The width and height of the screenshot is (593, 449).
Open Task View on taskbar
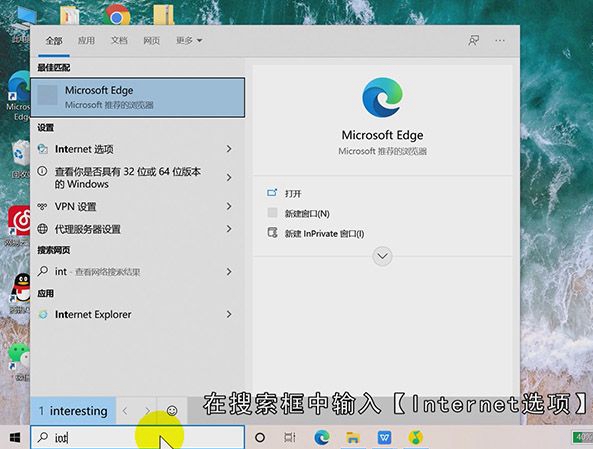pos(290,438)
